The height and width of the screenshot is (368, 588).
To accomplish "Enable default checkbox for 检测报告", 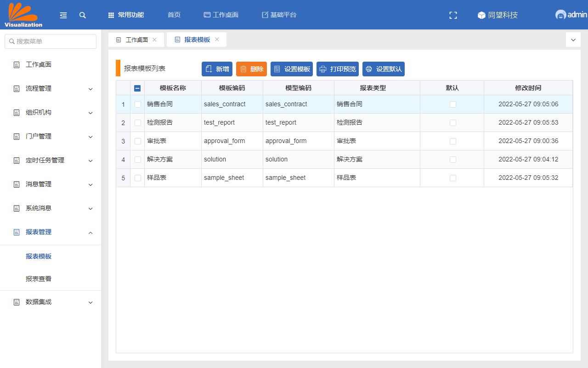I will tap(453, 123).
